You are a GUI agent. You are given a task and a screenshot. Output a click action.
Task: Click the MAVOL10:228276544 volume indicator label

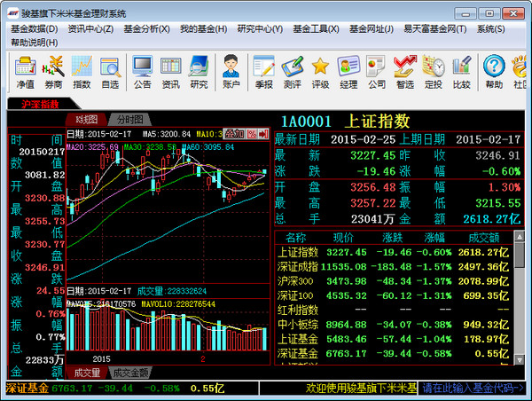178,304
